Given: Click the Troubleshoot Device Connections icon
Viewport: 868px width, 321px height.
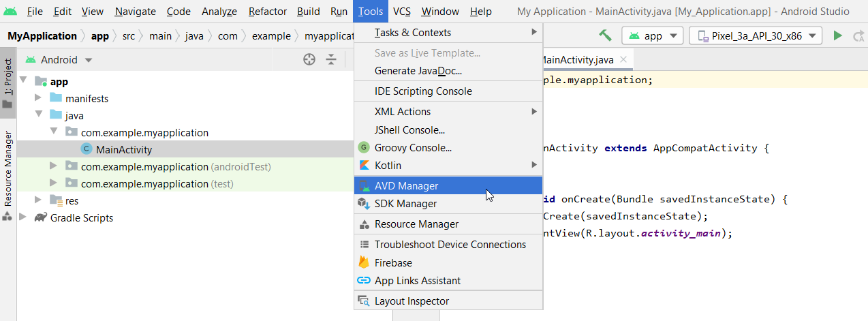Looking at the screenshot, I should [363, 245].
